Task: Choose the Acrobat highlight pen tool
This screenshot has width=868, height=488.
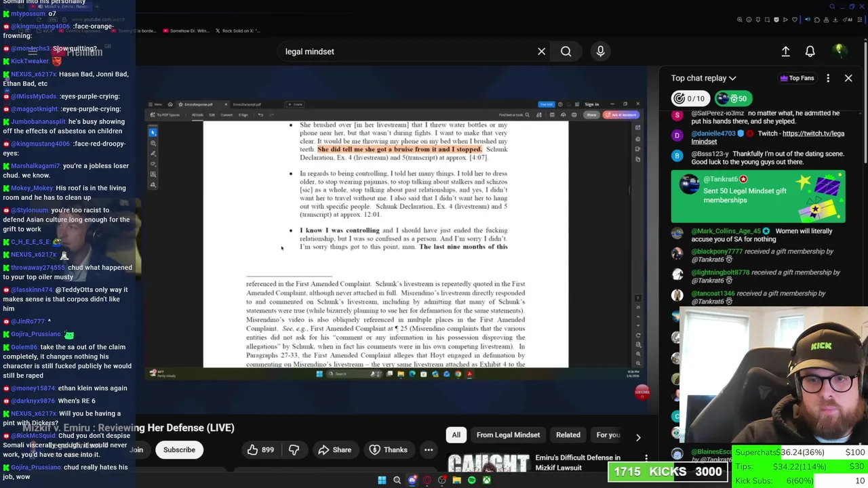Action: [x=153, y=153]
